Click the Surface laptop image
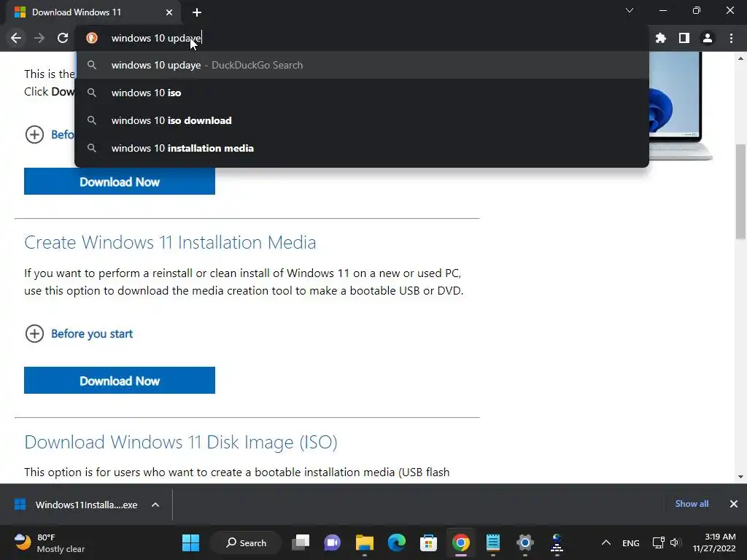This screenshot has height=560, width=747. click(681, 106)
